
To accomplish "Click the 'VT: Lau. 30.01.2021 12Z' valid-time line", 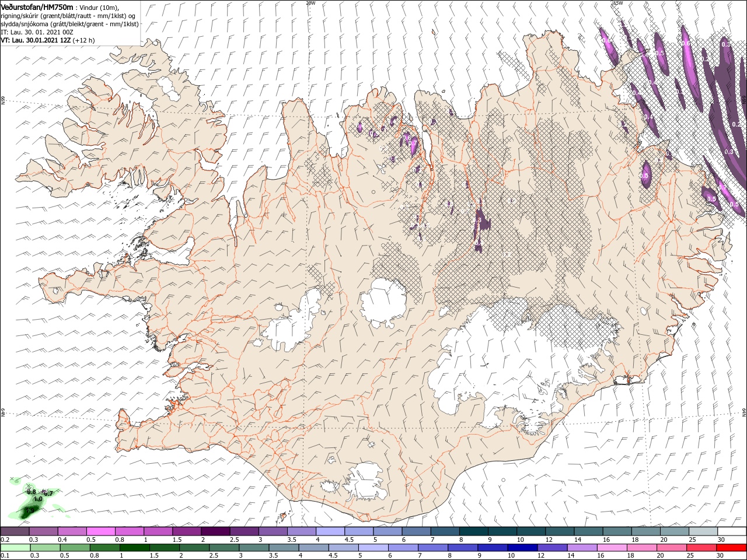I will tap(36, 40).
